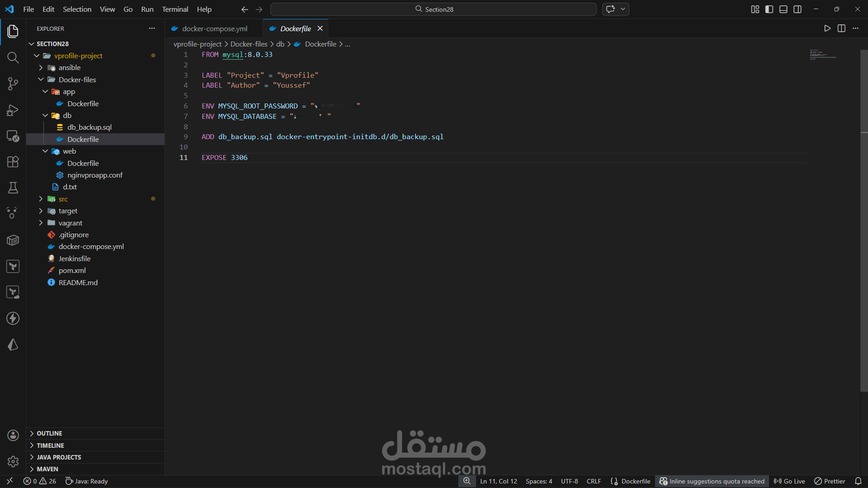Image resolution: width=868 pixels, height=488 pixels.
Task: Open the Source Control view
Action: [13, 84]
